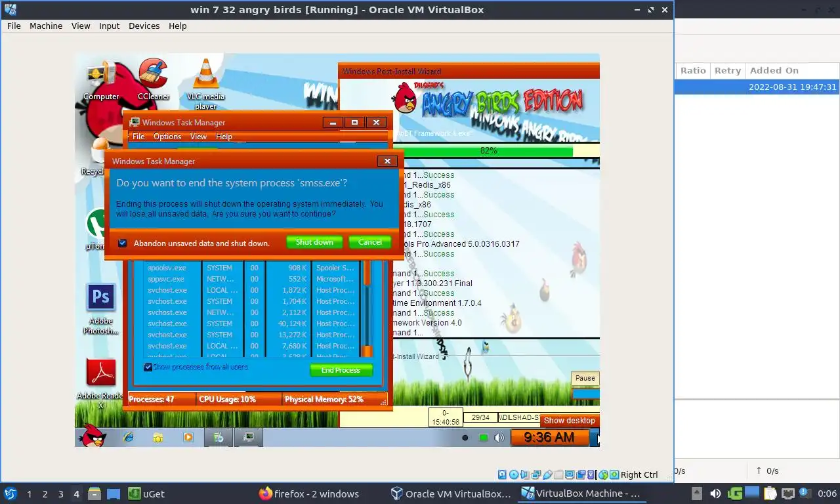Select the Post-Install Wizard taskbar button
Image resolution: width=840 pixels, height=504 pixels.
click(x=219, y=437)
